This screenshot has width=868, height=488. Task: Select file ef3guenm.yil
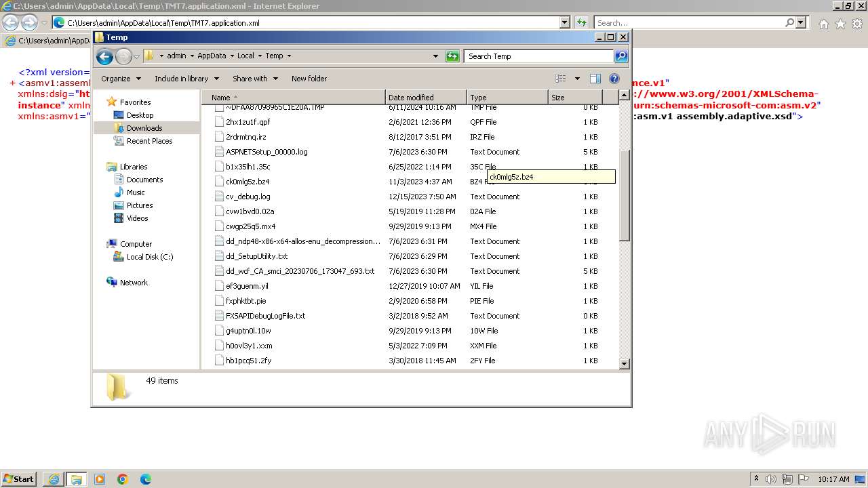pos(247,286)
